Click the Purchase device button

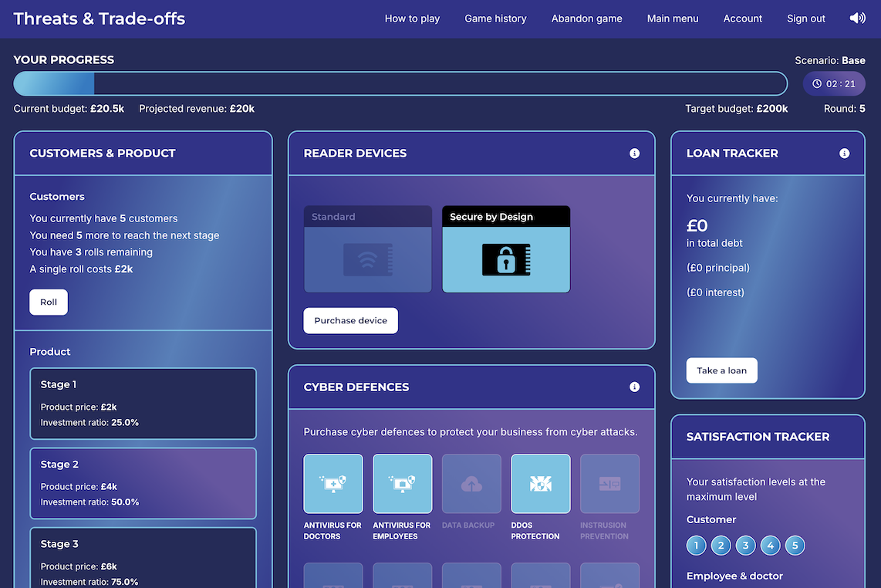pyautogui.click(x=350, y=321)
